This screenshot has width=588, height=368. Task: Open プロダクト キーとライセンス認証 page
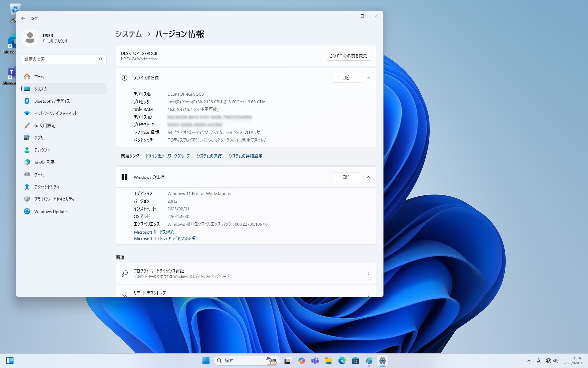coord(246,274)
